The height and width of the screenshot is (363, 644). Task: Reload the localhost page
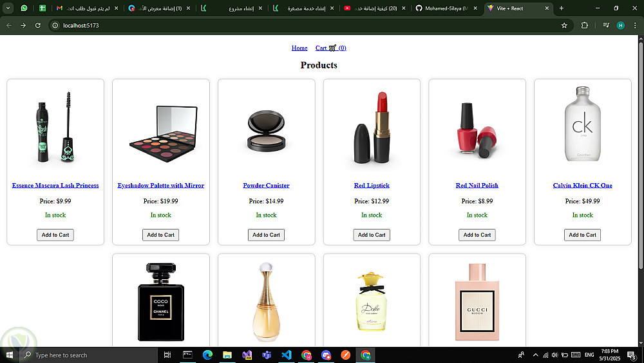[x=38, y=26]
